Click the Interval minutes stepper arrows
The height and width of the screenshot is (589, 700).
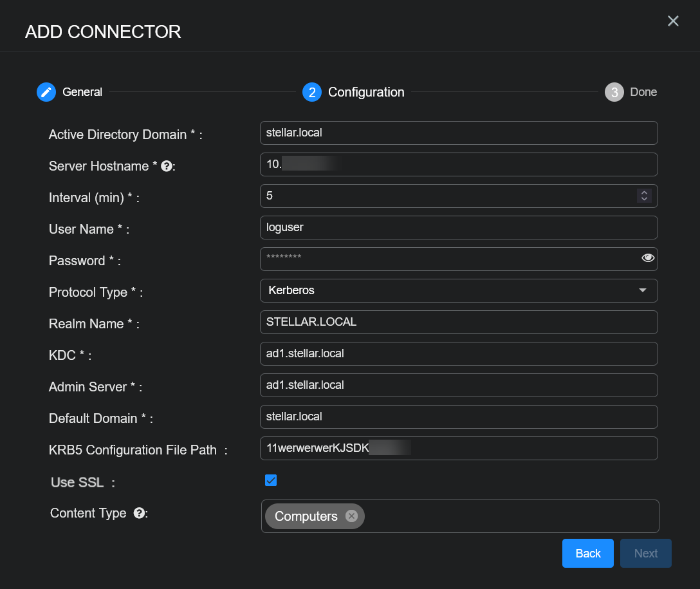644,196
